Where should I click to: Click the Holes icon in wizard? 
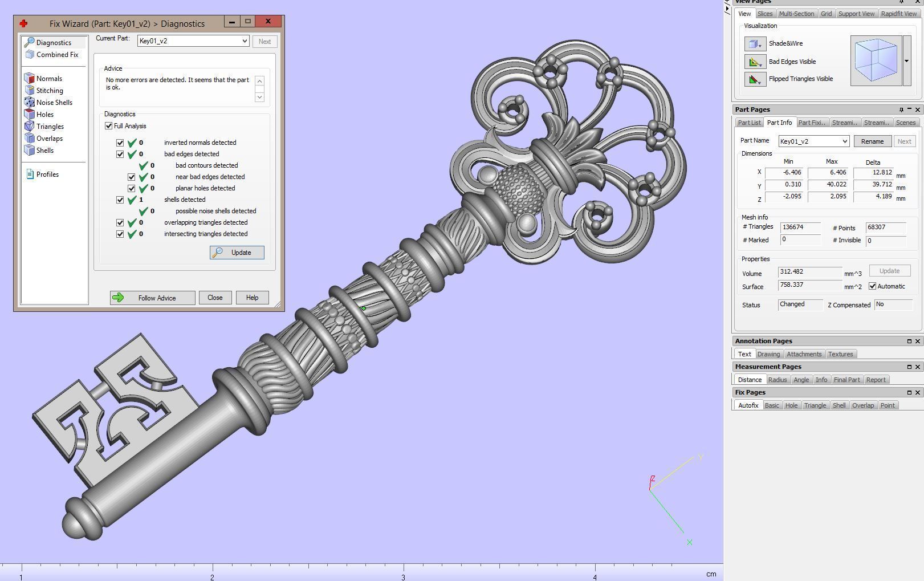(30, 115)
